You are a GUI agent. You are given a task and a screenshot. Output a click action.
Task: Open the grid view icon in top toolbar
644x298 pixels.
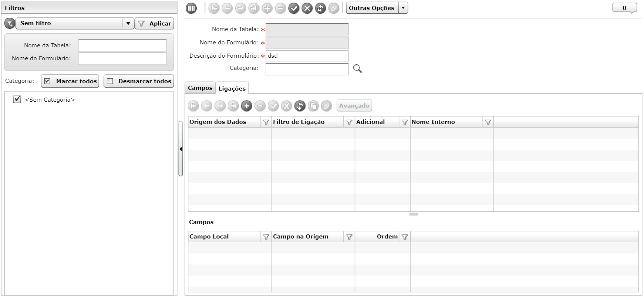[191, 8]
